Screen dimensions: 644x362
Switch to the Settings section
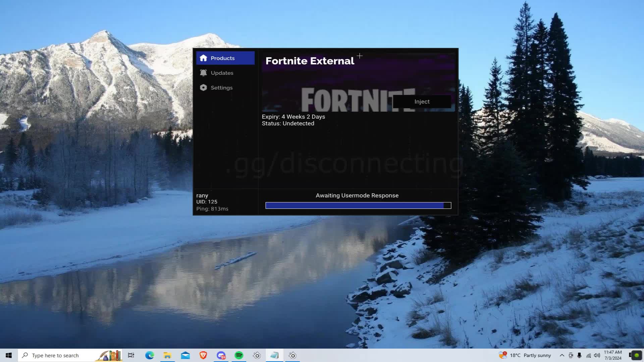click(x=221, y=87)
